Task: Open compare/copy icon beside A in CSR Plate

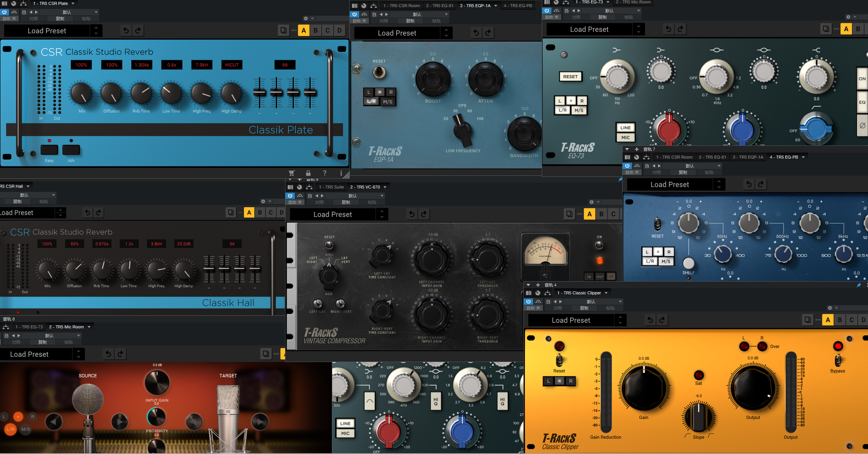Action: point(284,31)
